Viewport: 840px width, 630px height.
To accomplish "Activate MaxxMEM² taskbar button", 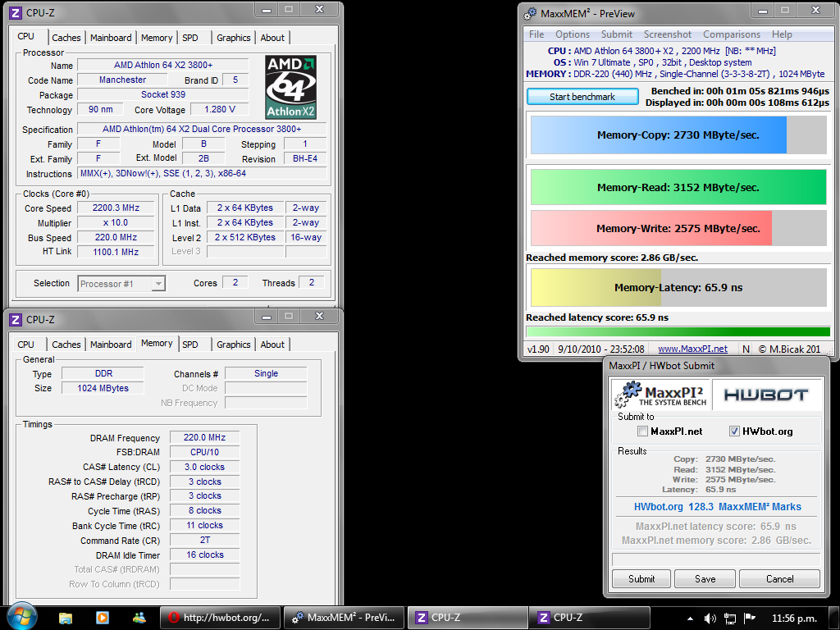I will tap(344, 618).
